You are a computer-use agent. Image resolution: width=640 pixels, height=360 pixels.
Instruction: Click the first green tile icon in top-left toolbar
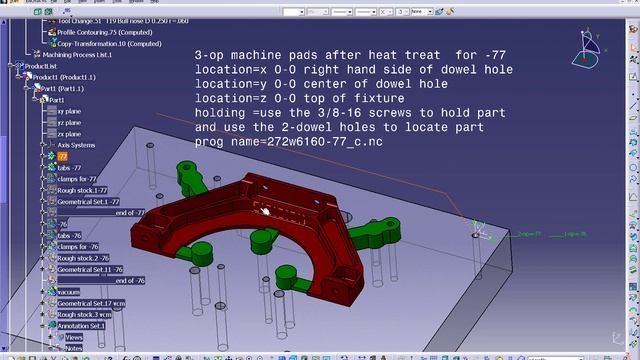38,12
